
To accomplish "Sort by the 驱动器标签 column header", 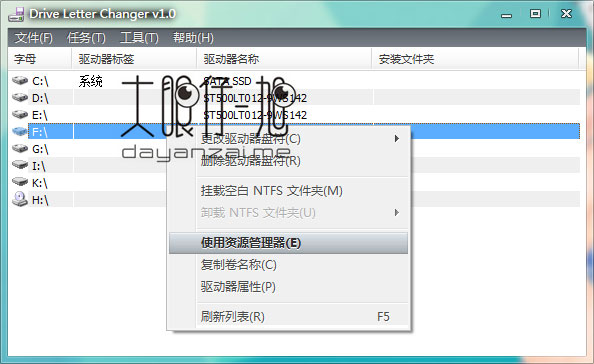I will tap(134, 59).
